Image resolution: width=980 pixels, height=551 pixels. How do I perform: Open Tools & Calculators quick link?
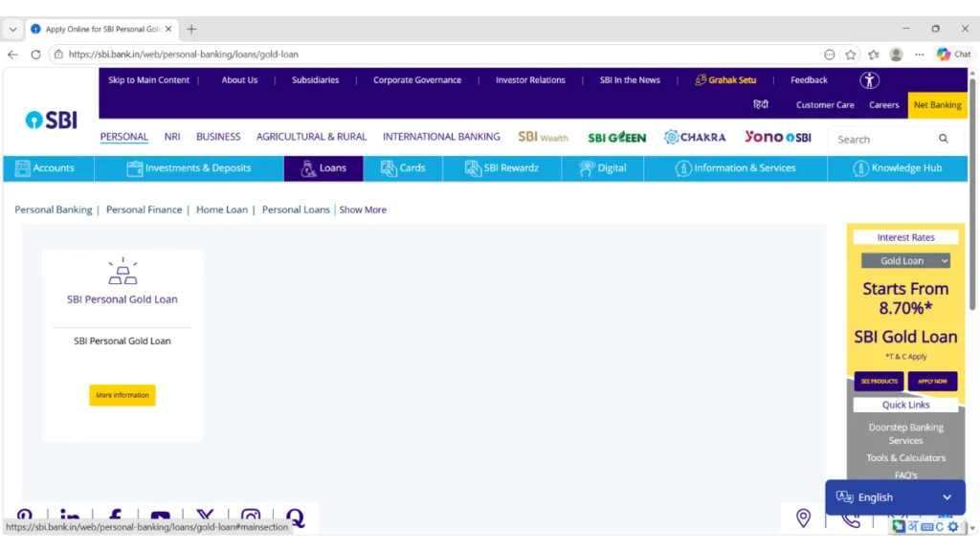(x=905, y=458)
